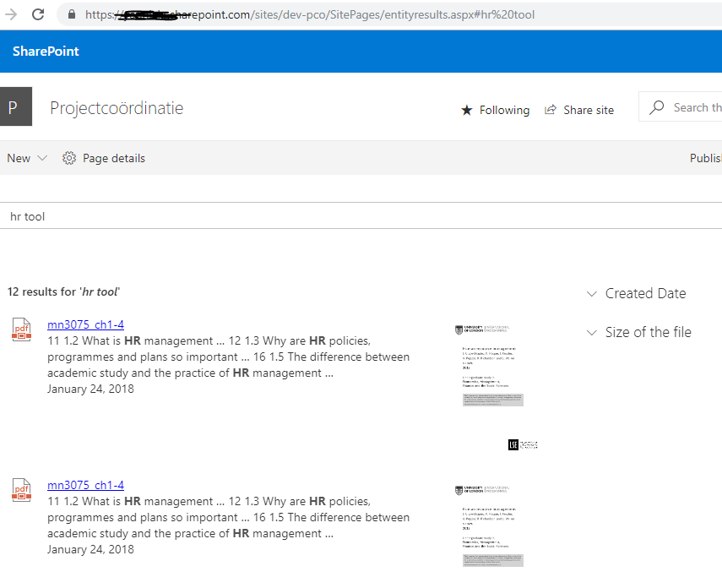Click the SharePoint banner label
722x588 pixels.
pyautogui.click(x=46, y=51)
